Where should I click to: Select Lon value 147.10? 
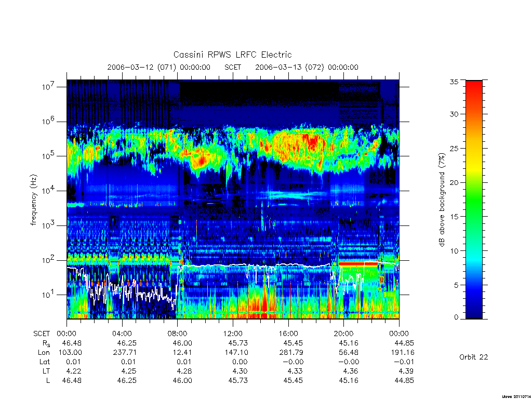(236, 353)
